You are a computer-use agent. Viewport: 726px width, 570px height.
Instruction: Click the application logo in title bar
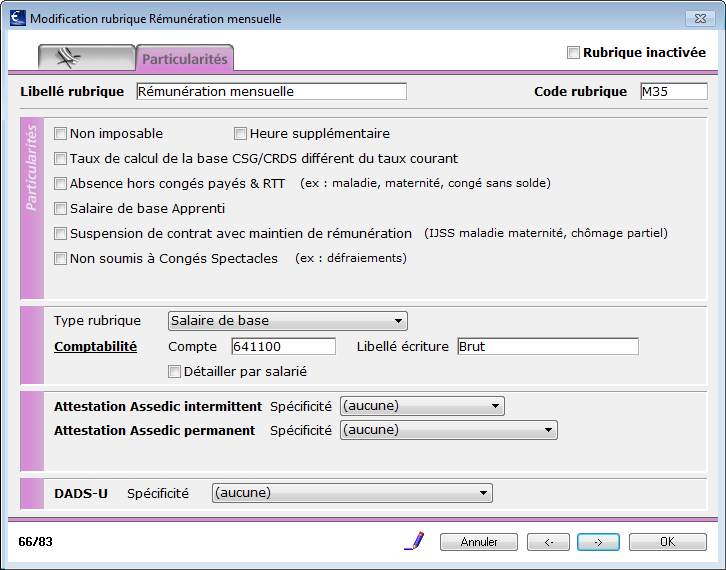18,19
